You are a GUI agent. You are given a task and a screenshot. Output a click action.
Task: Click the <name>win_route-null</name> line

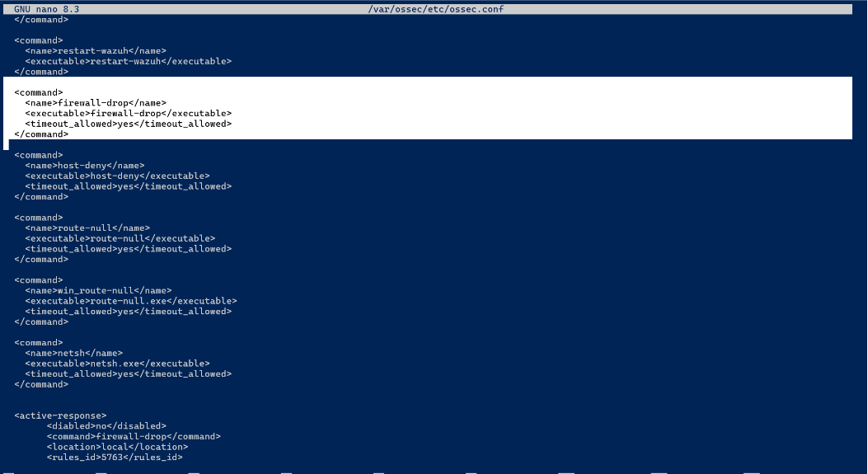point(98,291)
